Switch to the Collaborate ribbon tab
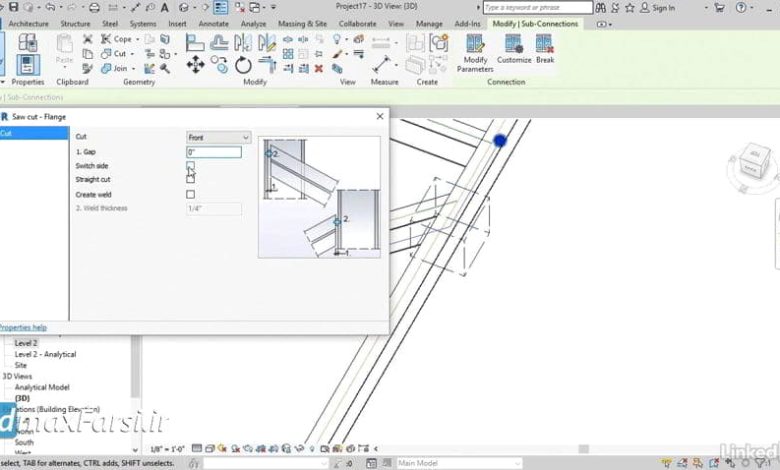Image resolution: width=780 pixels, height=470 pixels. [x=357, y=24]
